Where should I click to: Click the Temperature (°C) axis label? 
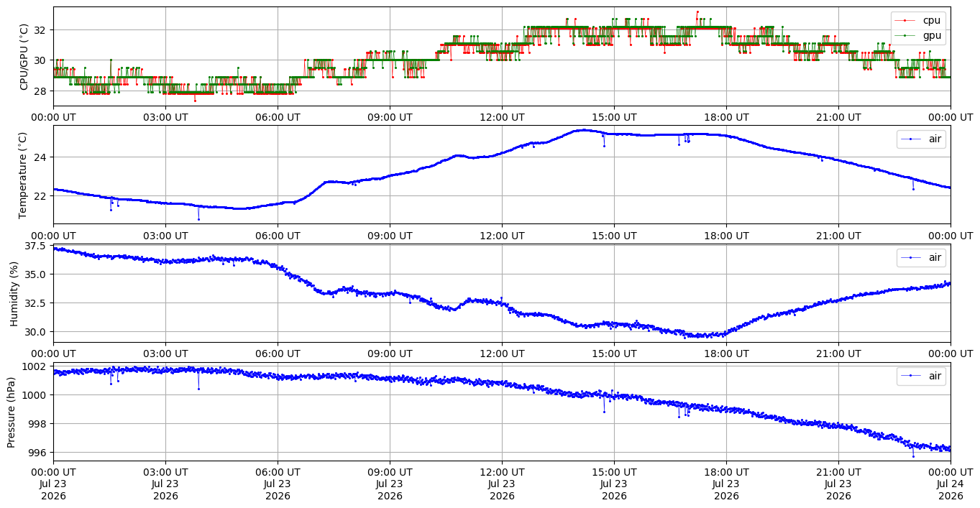[x=23, y=175]
